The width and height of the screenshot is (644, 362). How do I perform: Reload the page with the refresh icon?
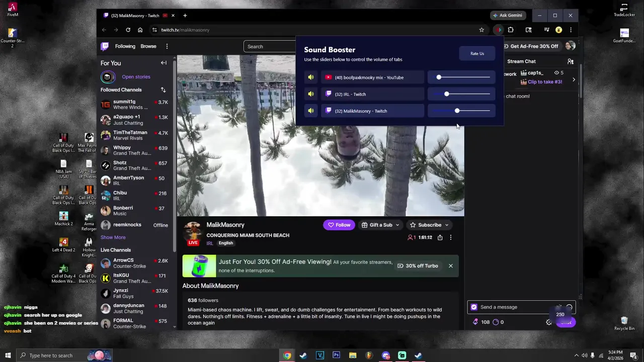pos(128,30)
